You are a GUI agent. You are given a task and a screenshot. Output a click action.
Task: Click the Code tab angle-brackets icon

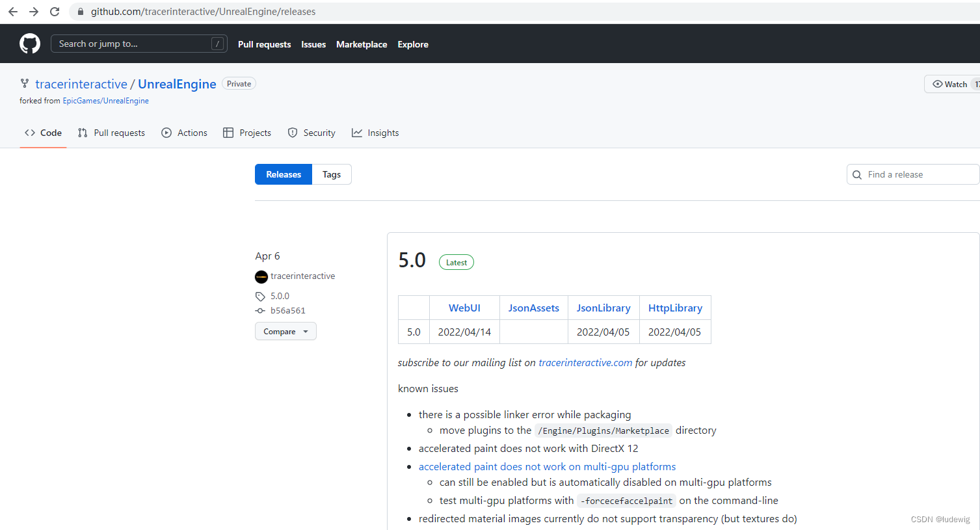(x=30, y=133)
